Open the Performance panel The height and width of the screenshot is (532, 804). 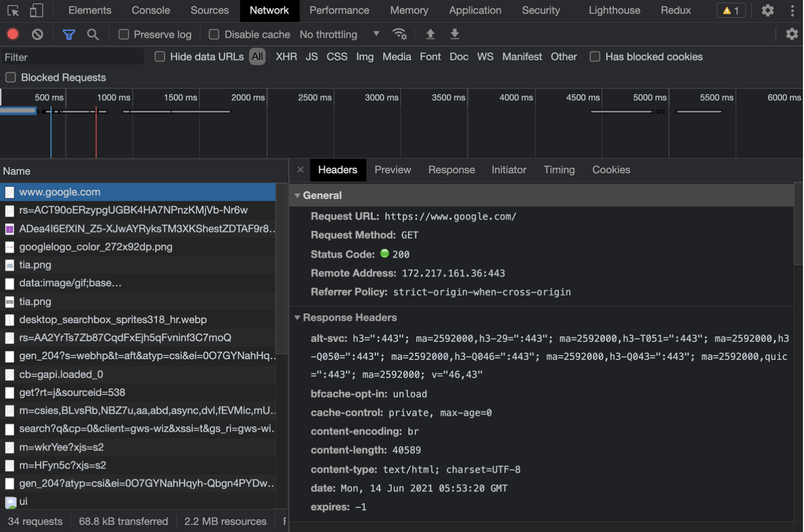coord(339,10)
